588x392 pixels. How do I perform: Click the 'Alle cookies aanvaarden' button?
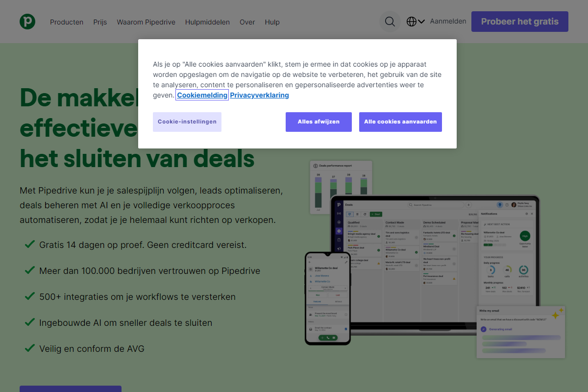click(400, 122)
